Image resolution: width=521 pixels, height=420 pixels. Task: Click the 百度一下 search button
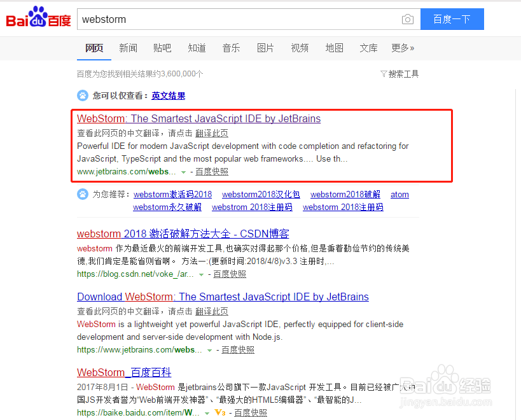pos(452,19)
